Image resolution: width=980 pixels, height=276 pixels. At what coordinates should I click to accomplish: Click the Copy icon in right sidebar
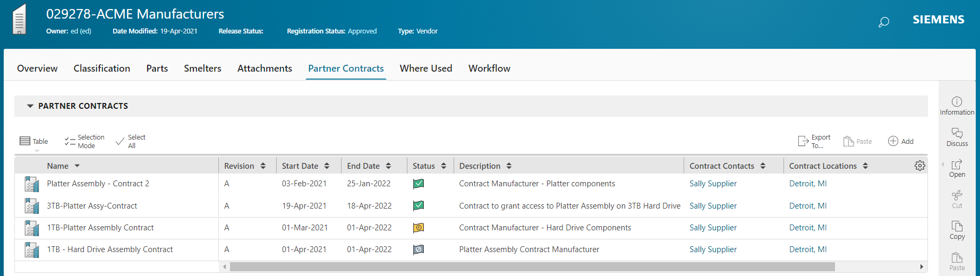pyautogui.click(x=957, y=227)
